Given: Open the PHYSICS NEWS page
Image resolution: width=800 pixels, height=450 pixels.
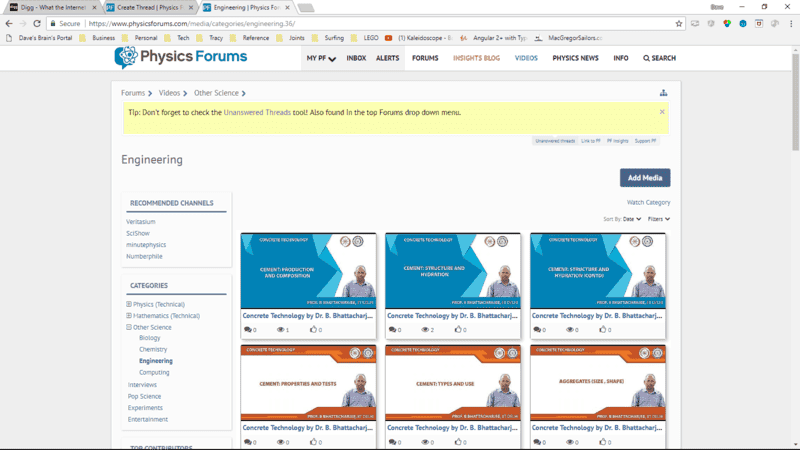Looking at the screenshot, I should tap(575, 58).
